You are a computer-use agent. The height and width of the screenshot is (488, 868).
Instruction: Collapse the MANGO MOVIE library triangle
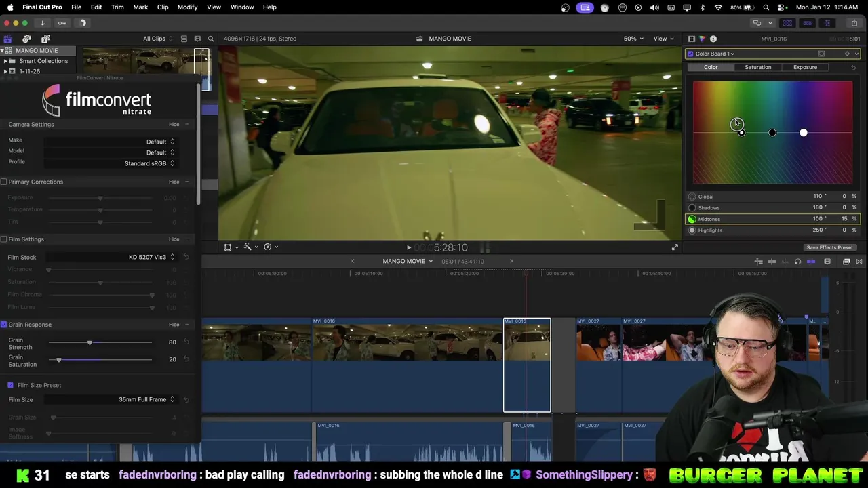(x=3, y=51)
